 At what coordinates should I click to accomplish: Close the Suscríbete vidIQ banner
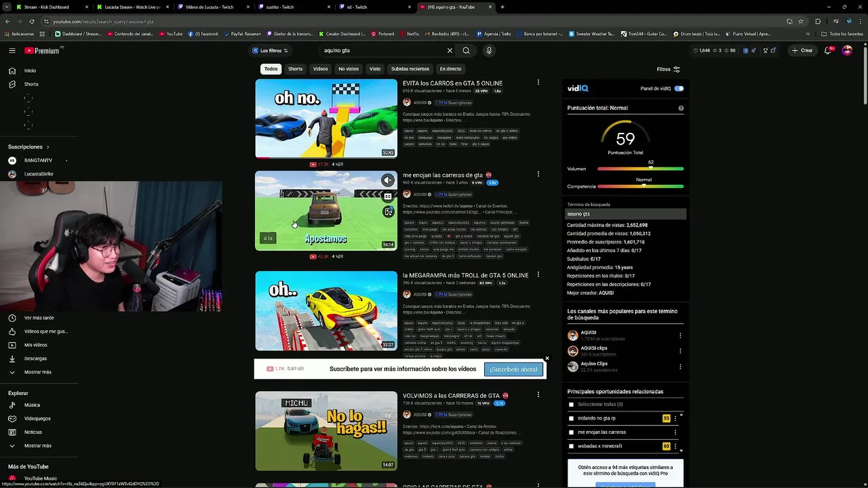(547, 359)
